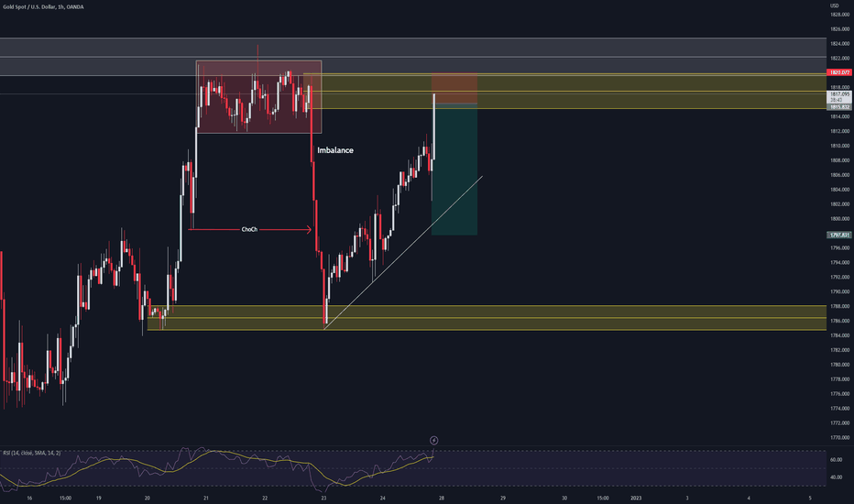Click the 21 date axis label
Image resolution: width=854 pixels, height=504 pixels.
point(206,498)
